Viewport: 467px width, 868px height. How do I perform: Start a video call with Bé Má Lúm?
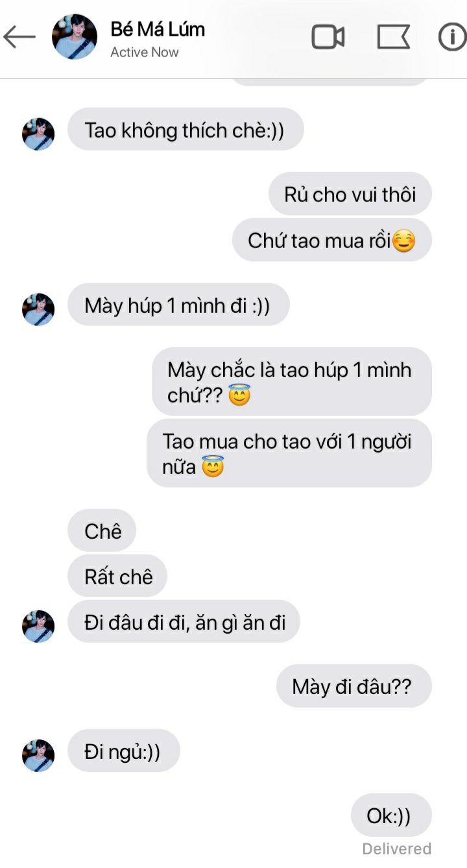point(328,37)
